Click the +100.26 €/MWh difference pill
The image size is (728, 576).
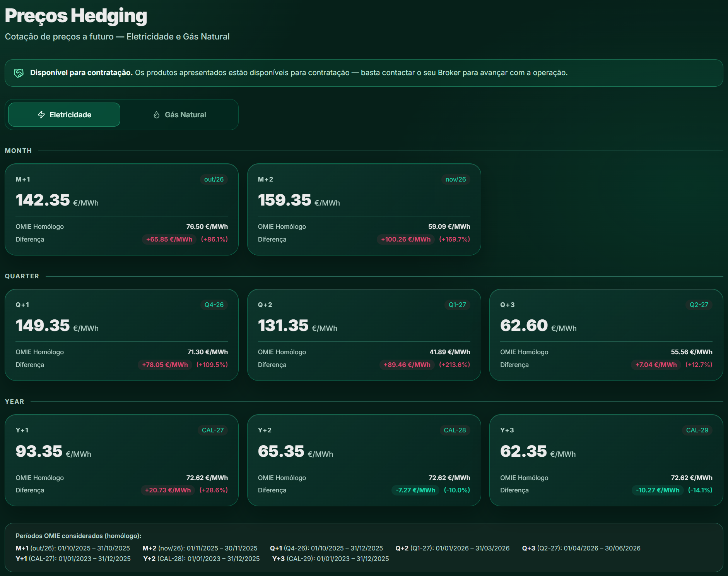[x=406, y=239]
